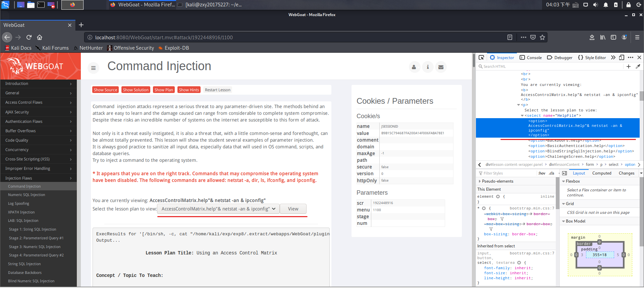Image resolution: width=644 pixels, height=288 pixels.
Task: Toggle the WebGoat sidebar menu button
Action: click(93, 68)
